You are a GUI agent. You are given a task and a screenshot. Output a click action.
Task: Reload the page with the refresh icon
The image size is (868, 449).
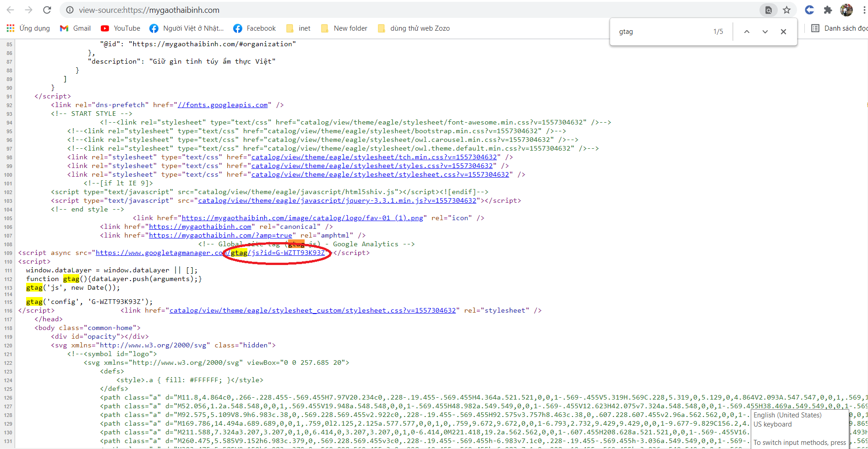click(47, 10)
